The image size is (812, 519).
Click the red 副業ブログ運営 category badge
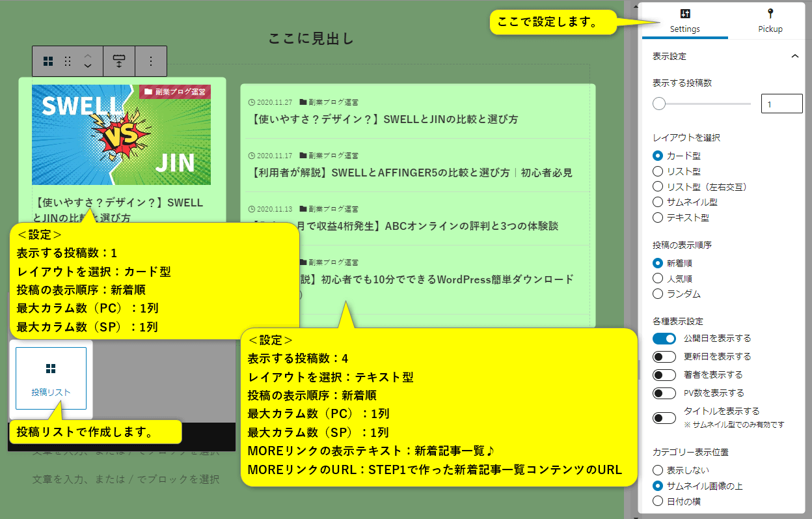coord(174,92)
